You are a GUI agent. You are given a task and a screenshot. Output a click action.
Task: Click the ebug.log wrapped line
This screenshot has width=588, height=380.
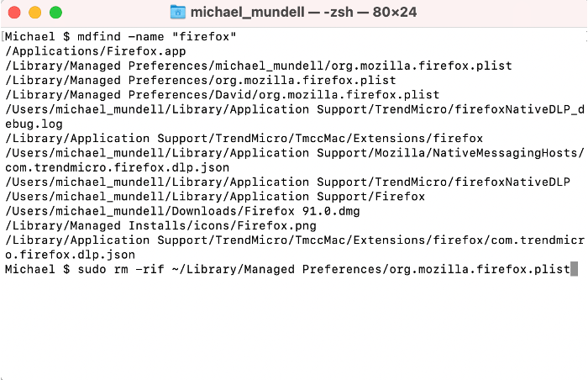[34, 124]
